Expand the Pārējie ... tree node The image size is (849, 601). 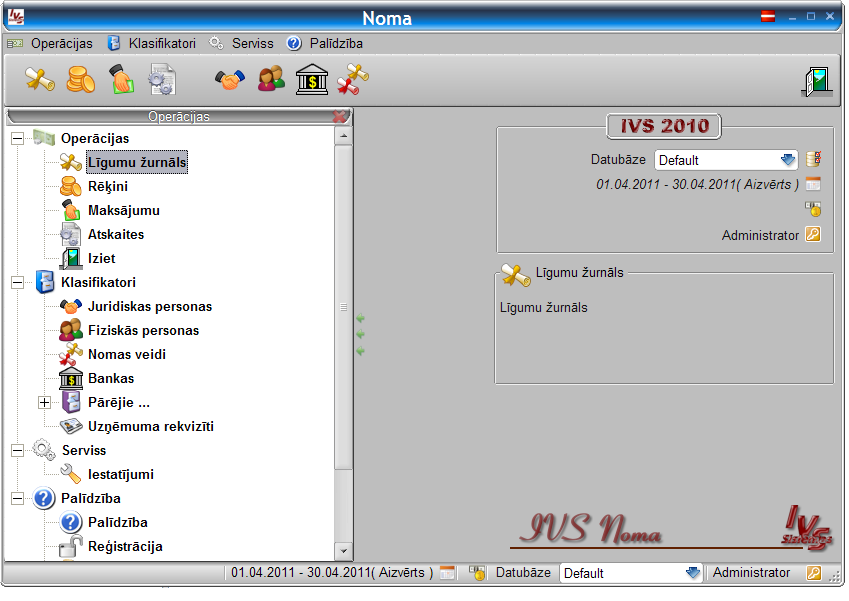pos(44,403)
